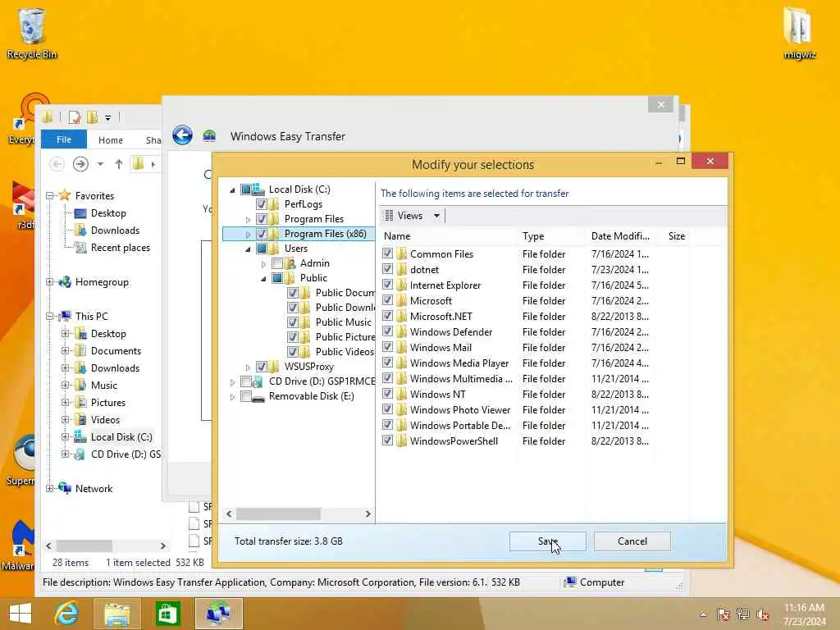The width and height of the screenshot is (840, 630).
Task: Click the Homegroup icon in Explorer
Action: point(65,282)
